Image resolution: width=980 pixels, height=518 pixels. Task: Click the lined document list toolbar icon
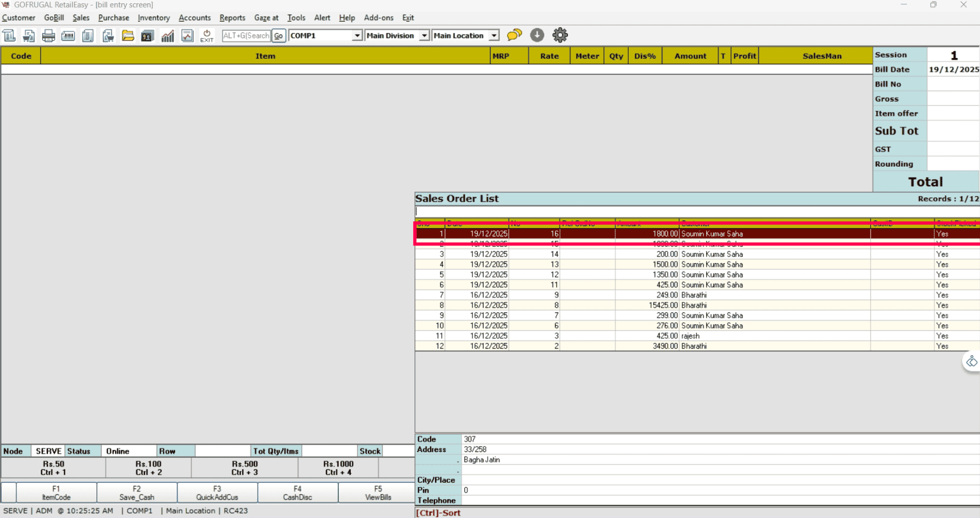[x=88, y=36]
